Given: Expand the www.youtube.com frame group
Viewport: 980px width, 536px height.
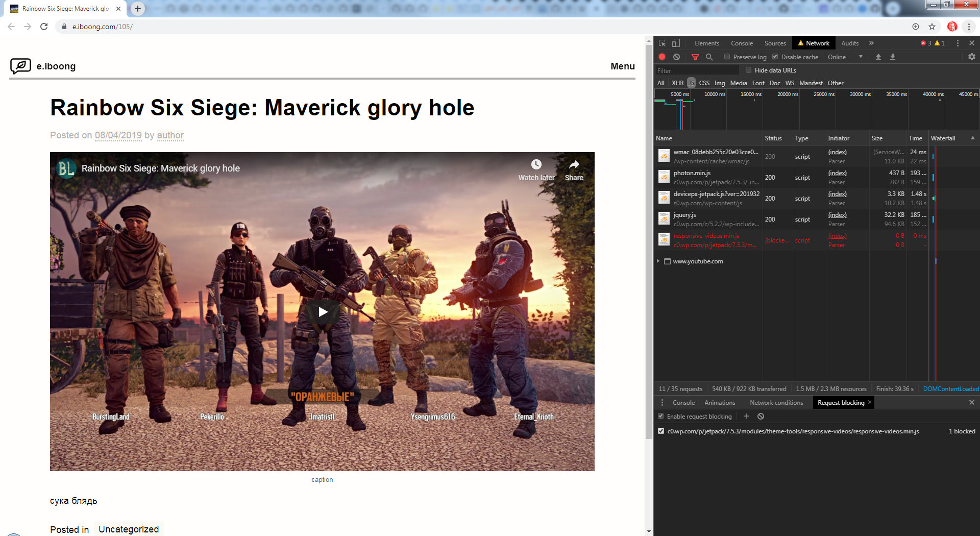Looking at the screenshot, I should (658, 261).
